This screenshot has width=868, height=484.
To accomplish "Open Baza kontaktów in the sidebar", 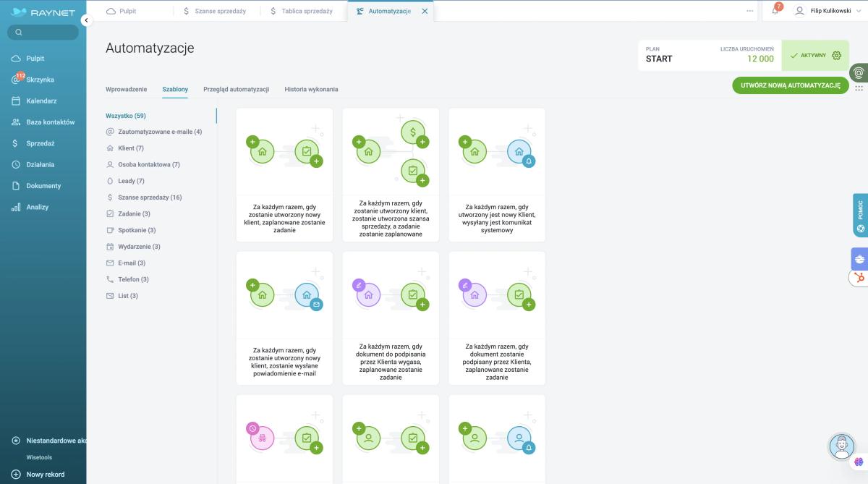I will coord(43,122).
